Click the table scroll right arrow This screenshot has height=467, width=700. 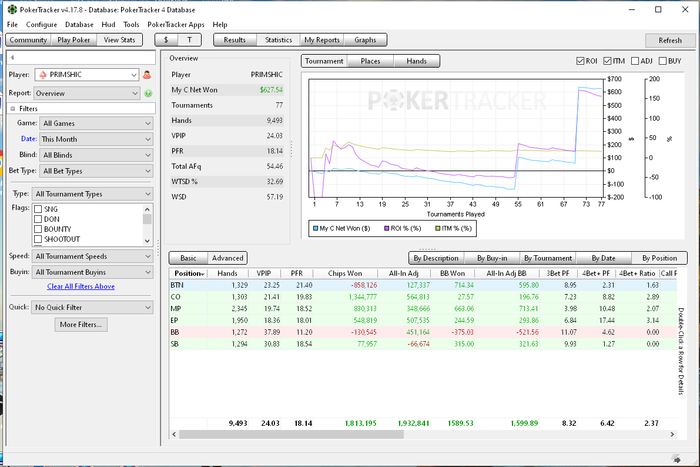click(x=672, y=434)
